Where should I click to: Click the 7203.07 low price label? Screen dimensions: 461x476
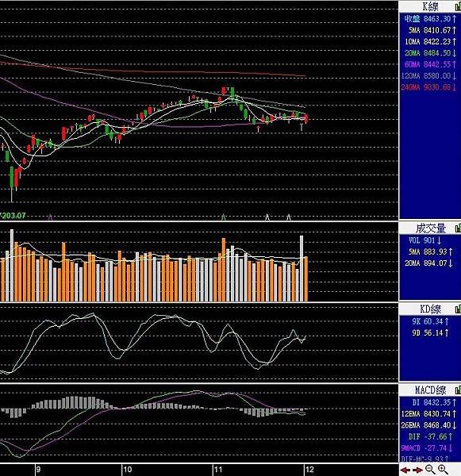point(13,216)
